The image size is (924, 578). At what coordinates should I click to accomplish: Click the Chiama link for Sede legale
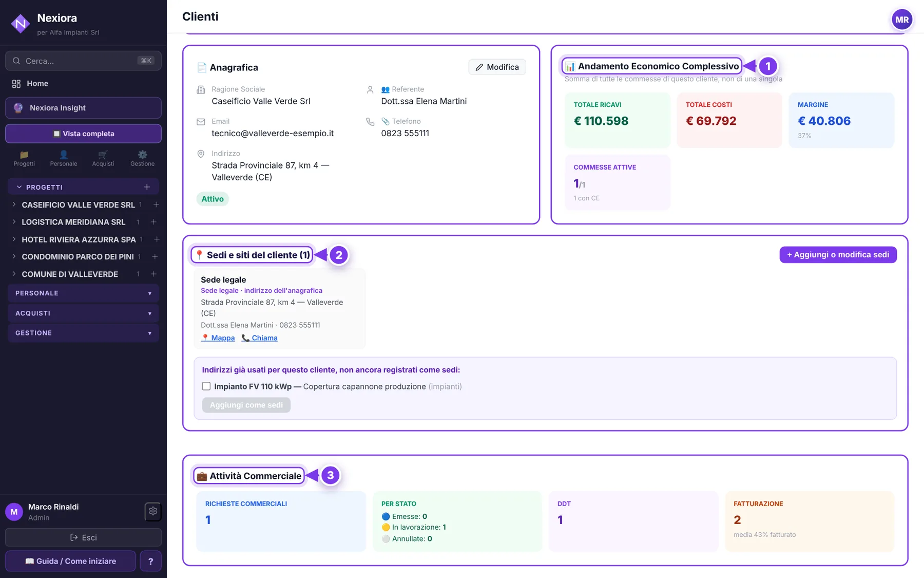click(x=259, y=338)
